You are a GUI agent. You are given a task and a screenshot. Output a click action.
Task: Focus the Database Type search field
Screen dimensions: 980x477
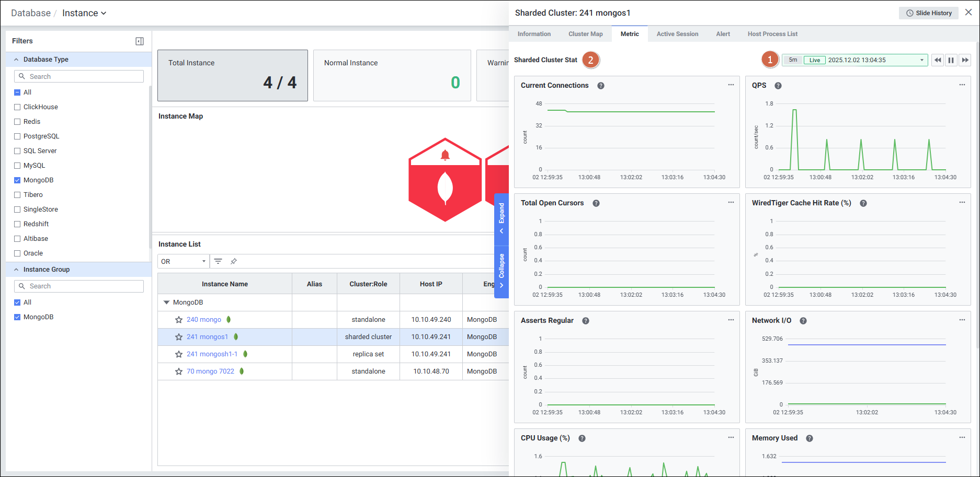(79, 76)
